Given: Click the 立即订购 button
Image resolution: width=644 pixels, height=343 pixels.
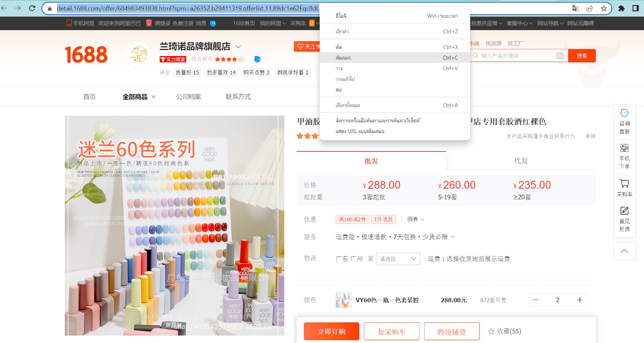Looking at the screenshot, I should 331,331.
